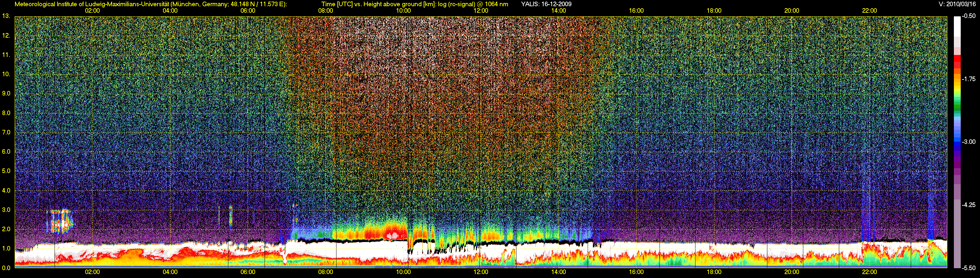
Task: Click the '2.0' height axis label
Action: tap(6, 229)
